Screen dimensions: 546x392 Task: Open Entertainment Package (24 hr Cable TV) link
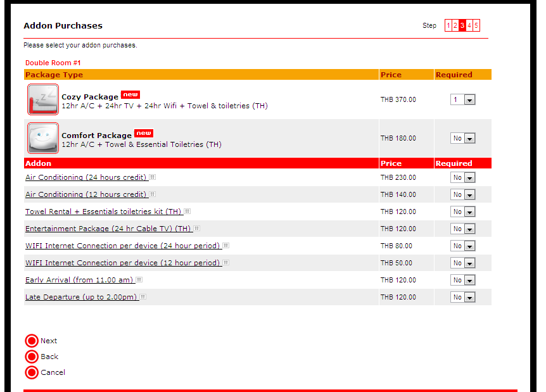(x=108, y=229)
